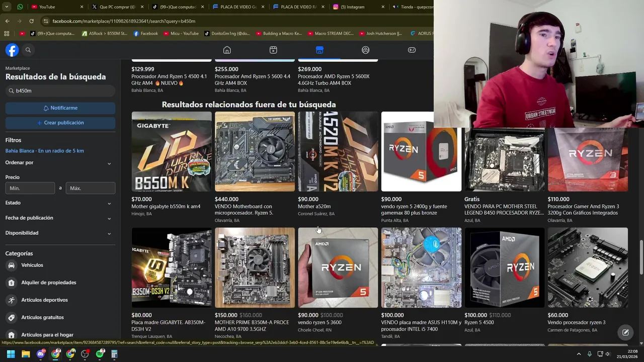Expand the Ordenar por filter
The height and width of the screenshot is (362, 644).
coord(60,163)
